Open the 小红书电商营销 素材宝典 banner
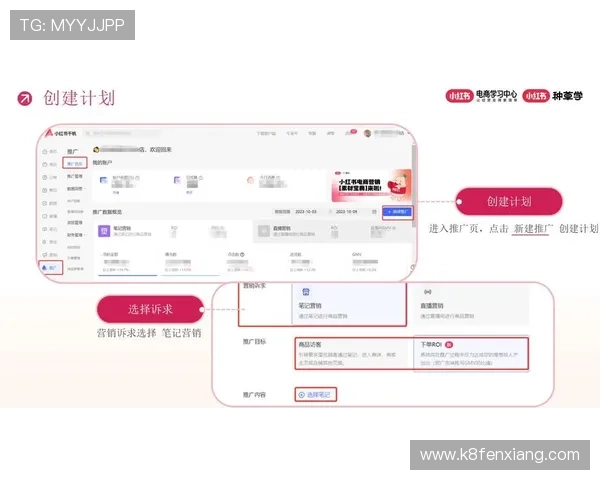 click(371, 185)
